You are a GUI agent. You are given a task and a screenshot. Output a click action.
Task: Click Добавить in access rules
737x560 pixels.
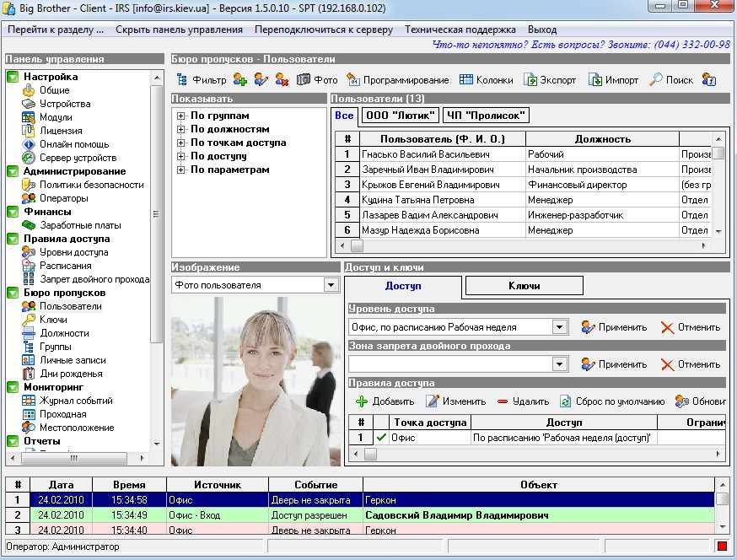pos(385,401)
